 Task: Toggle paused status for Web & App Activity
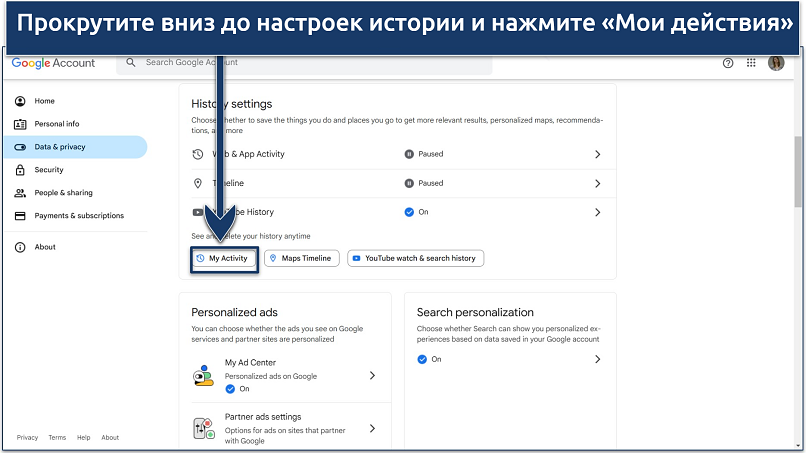pyautogui.click(x=424, y=154)
